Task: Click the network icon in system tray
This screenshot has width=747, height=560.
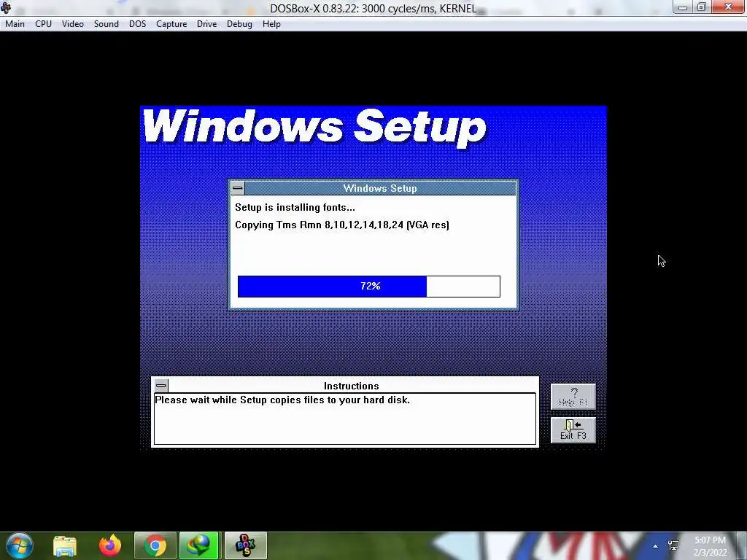Action: pyautogui.click(x=673, y=545)
